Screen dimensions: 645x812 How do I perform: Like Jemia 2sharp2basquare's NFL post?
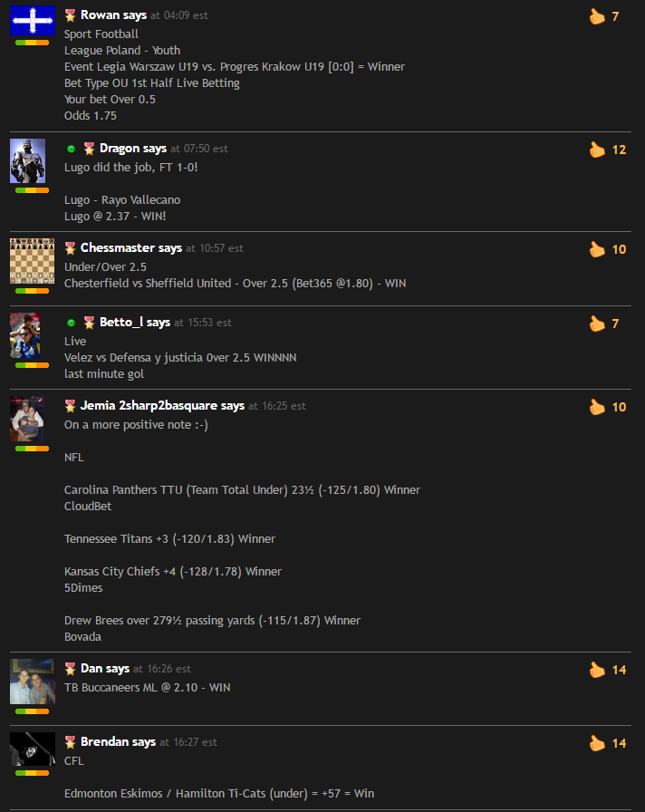point(597,407)
